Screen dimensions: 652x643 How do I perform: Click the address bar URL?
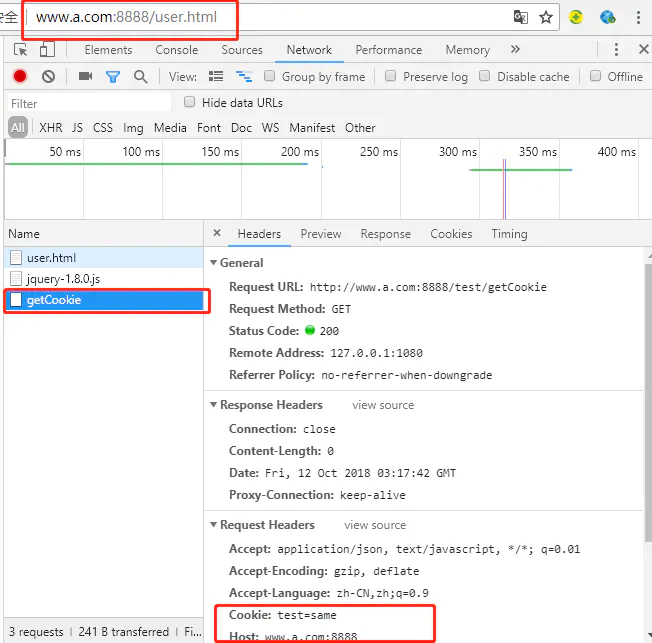click(x=126, y=17)
